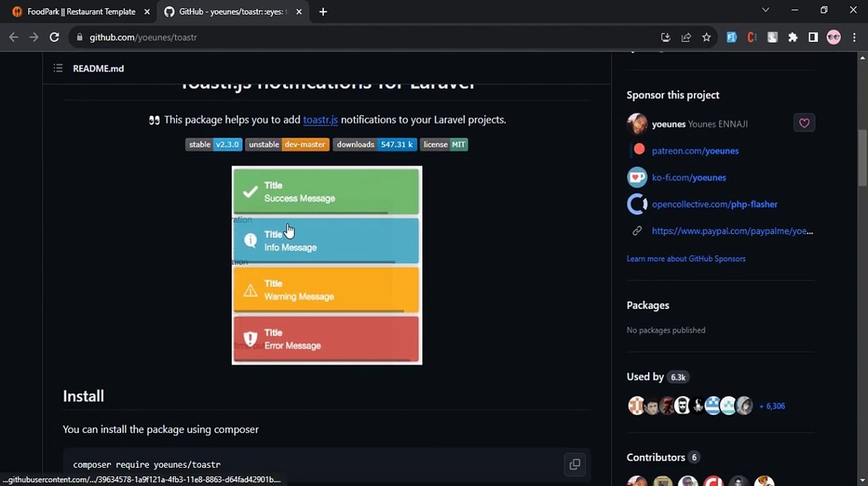The height and width of the screenshot is (486, 868).
Task: Go back using the browser back arrow
Action: click(x=13, y=37)
